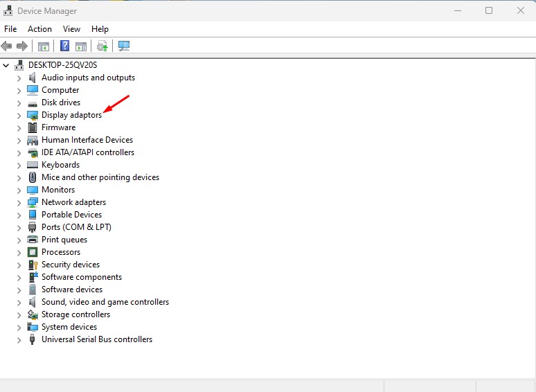Click Update device driver toolbar icon

pyautogui.click(x=102, y=46)
